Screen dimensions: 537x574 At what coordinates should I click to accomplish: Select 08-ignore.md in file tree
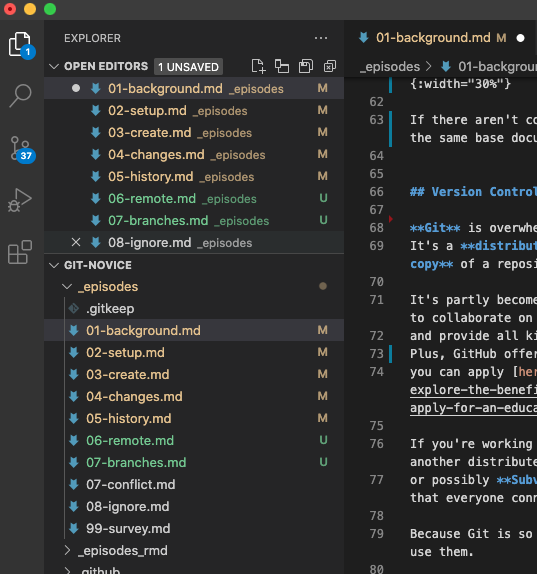194,506
